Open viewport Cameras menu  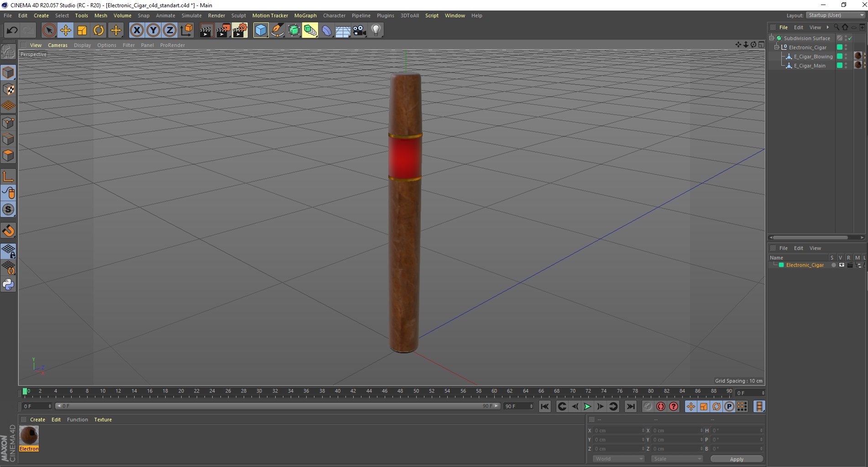58,45
